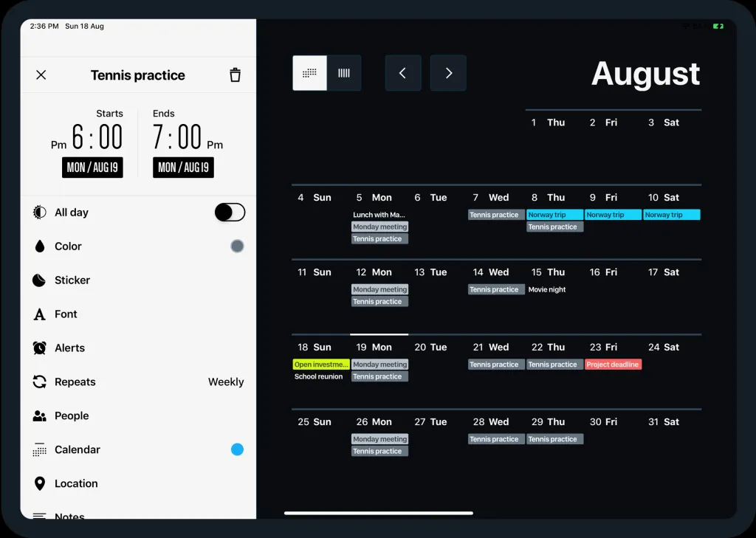Change the end date MON / AUG 19

tap(183, 168)
